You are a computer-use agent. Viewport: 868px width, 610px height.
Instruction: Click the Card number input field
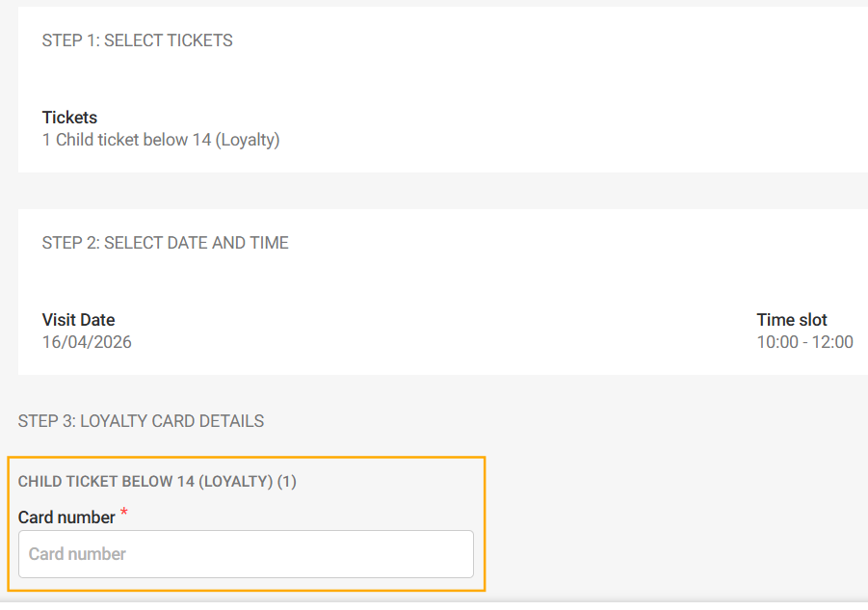tap(246, 554)
